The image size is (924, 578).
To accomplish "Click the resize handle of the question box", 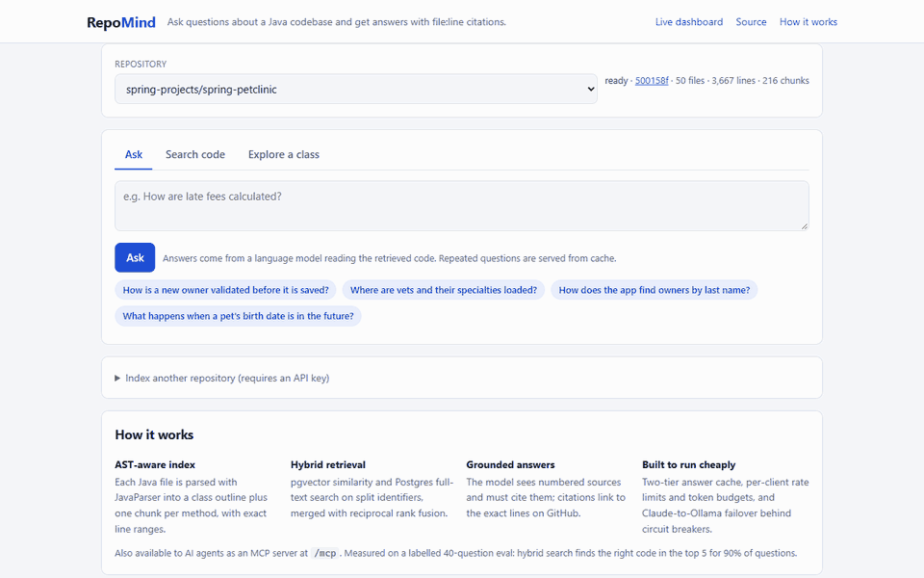I will point(805,226).
